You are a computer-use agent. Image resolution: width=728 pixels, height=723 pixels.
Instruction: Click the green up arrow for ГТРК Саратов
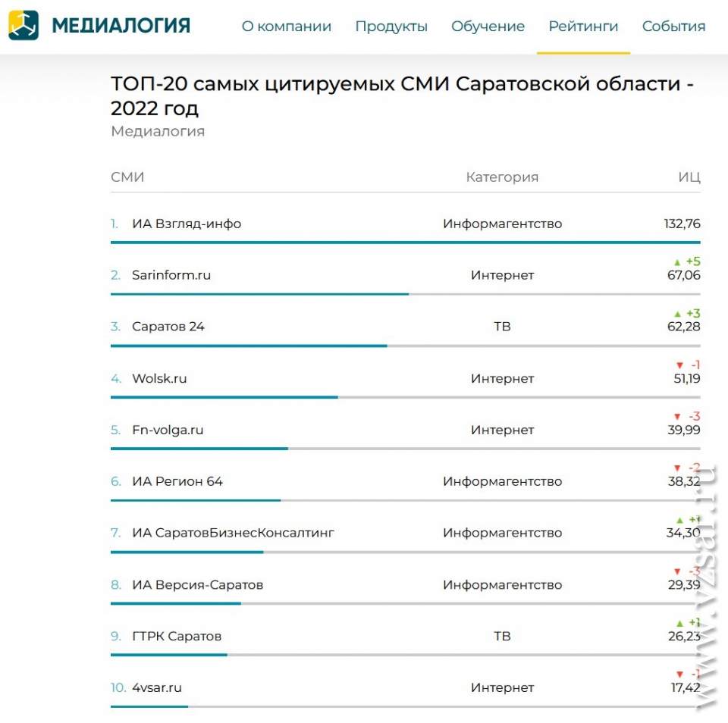pos(679,623)
